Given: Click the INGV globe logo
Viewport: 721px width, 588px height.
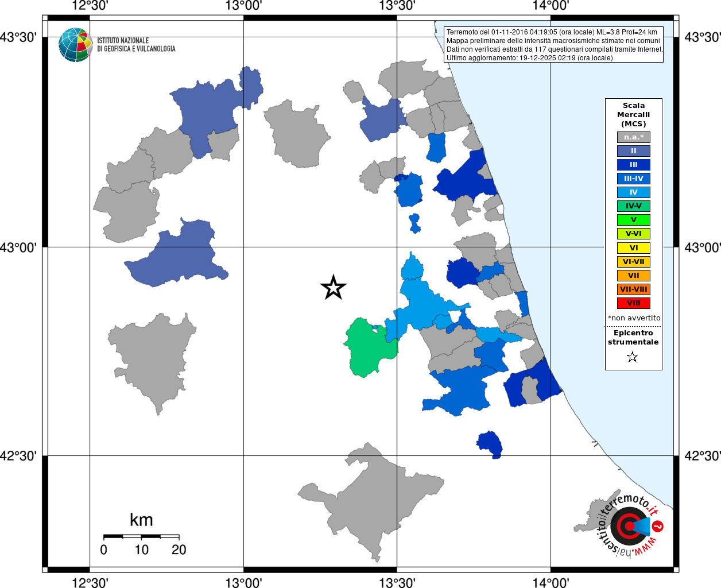Looking at the screenshot, I should click(x=75, y=45).
